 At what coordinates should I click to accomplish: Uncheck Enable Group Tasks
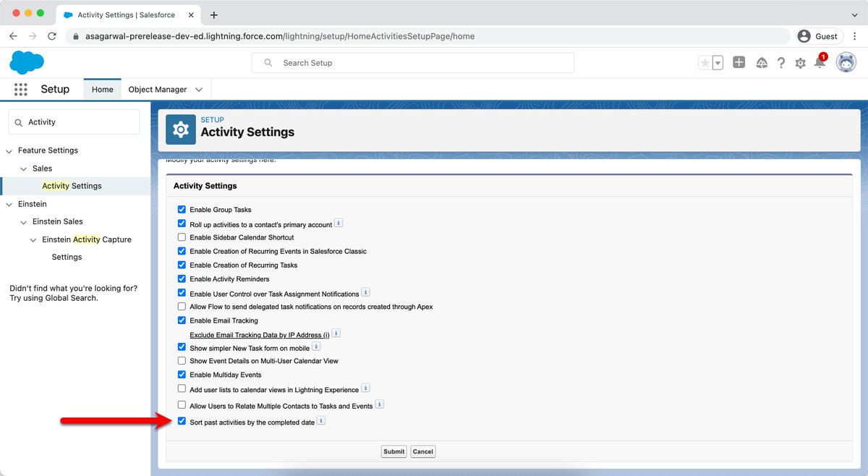(182, 209)
